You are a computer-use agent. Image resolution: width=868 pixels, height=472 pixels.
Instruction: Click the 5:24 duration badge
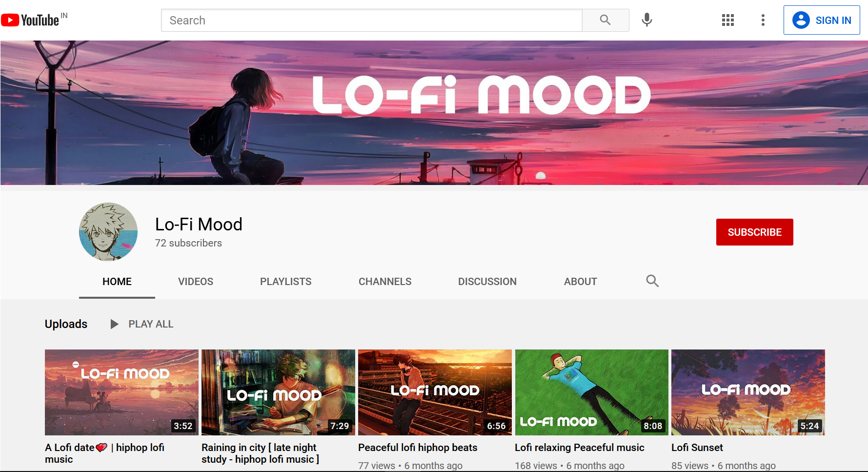pyautogui.click(x=809, y=426)
